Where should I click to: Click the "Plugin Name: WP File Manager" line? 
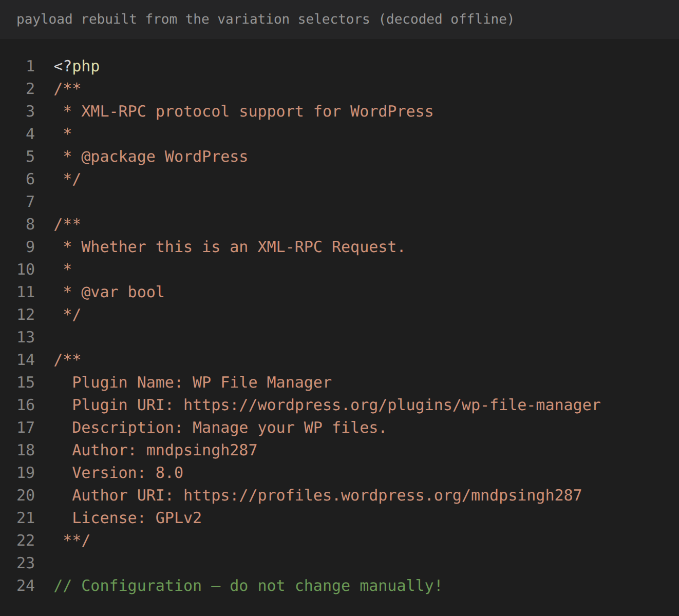coord(202,382)
